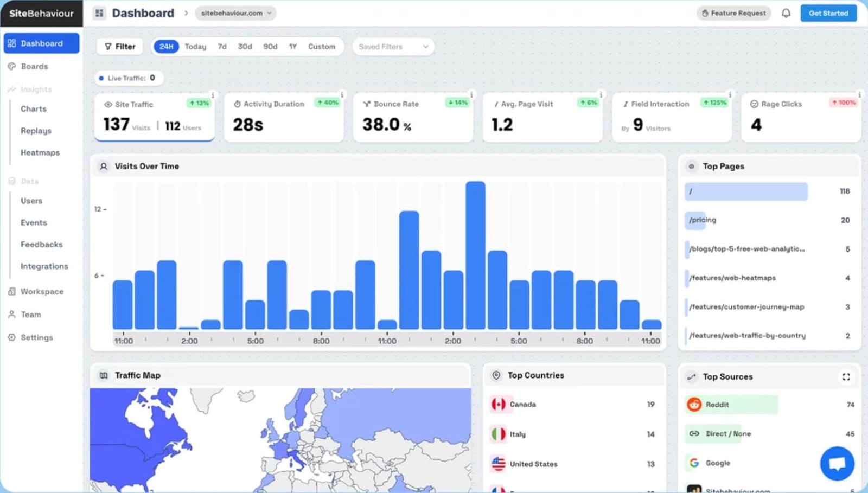Open Feedbacks in the sidebar
Image resolution: width=868 pixels, height=493 pixels.
click(x=41, y=245)
